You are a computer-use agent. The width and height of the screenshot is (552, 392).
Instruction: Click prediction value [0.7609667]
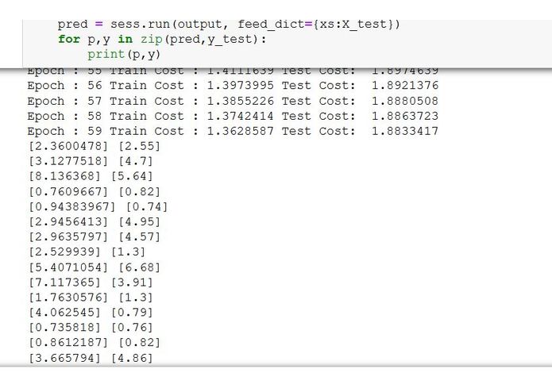68,191
